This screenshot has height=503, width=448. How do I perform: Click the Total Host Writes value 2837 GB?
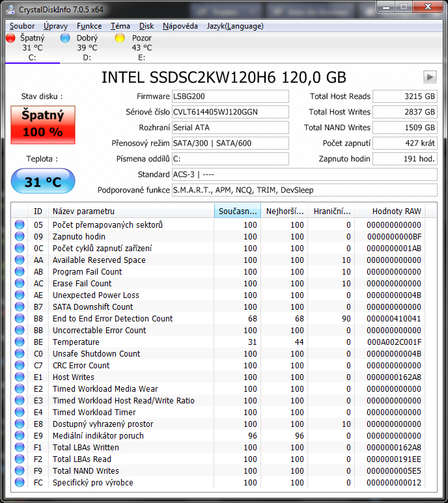point(404,112)
